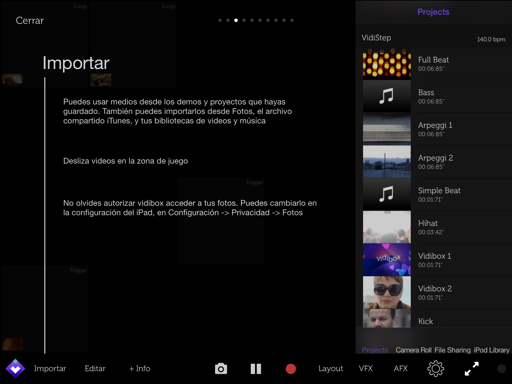The height and width of the screenshot is (384, 512).
Task: Close the tutorial with Cerrar
Action: pos(30,21)
